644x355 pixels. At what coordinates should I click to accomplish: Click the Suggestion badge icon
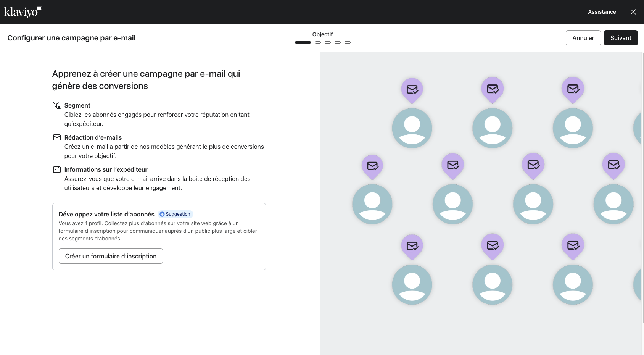tap(162, 214)
